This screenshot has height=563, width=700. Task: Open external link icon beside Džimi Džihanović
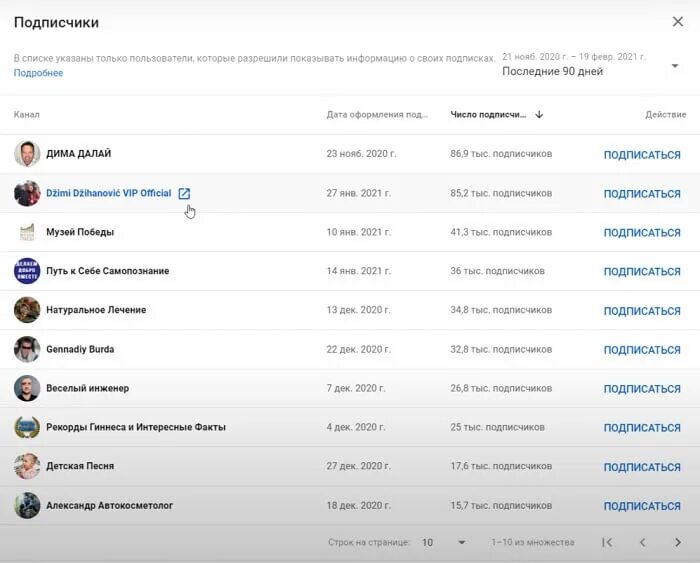coord(184,193)
